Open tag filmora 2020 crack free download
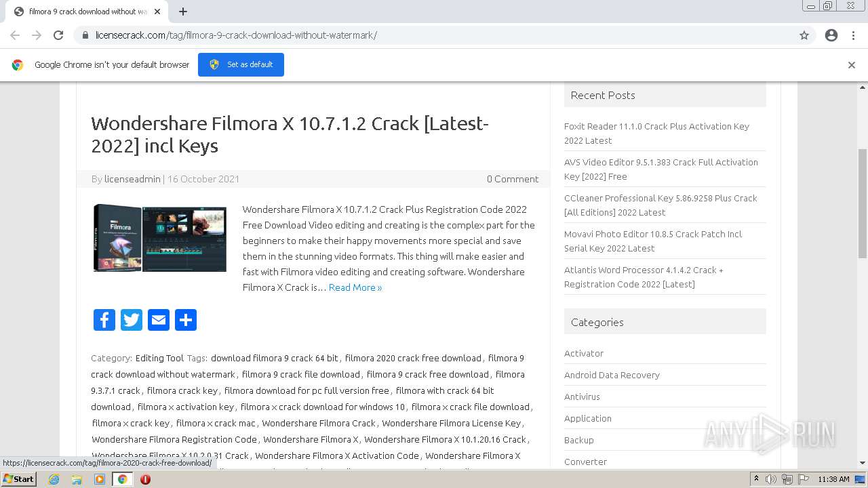This screenshot has width=868, height=488. 413,358
